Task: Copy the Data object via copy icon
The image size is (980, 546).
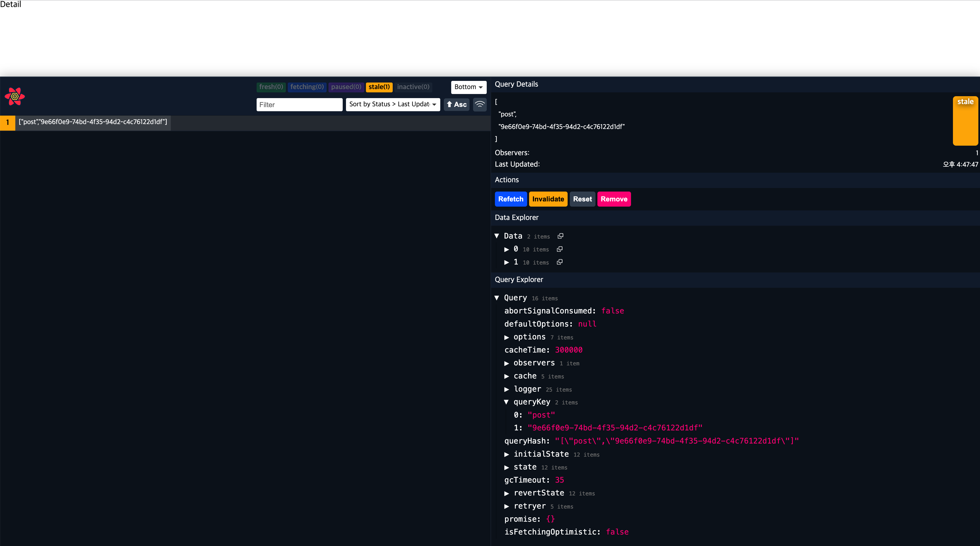Action: pyautogui.click(x=561, y=236)
